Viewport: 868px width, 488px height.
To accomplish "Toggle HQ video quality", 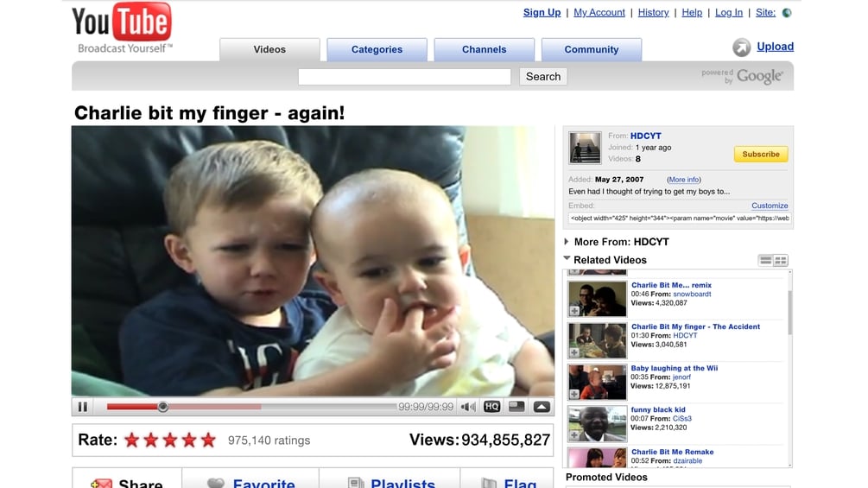I will tap(491, 407).
